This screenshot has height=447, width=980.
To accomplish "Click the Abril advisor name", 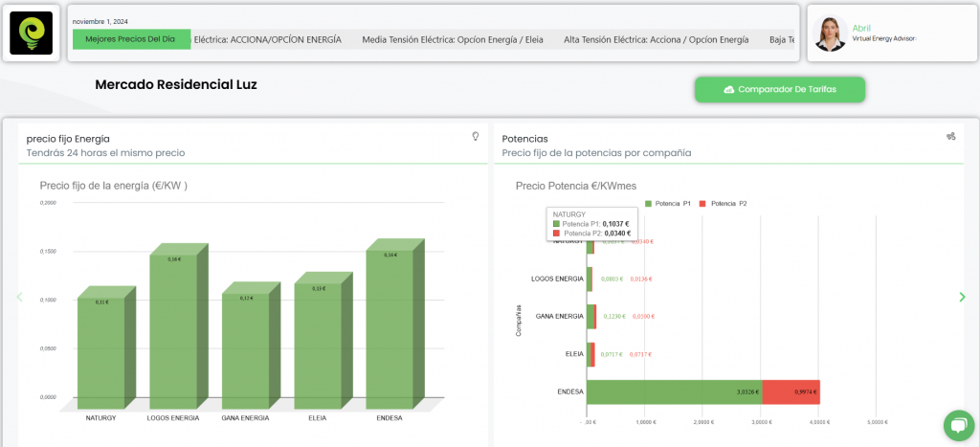I will 861,28.
